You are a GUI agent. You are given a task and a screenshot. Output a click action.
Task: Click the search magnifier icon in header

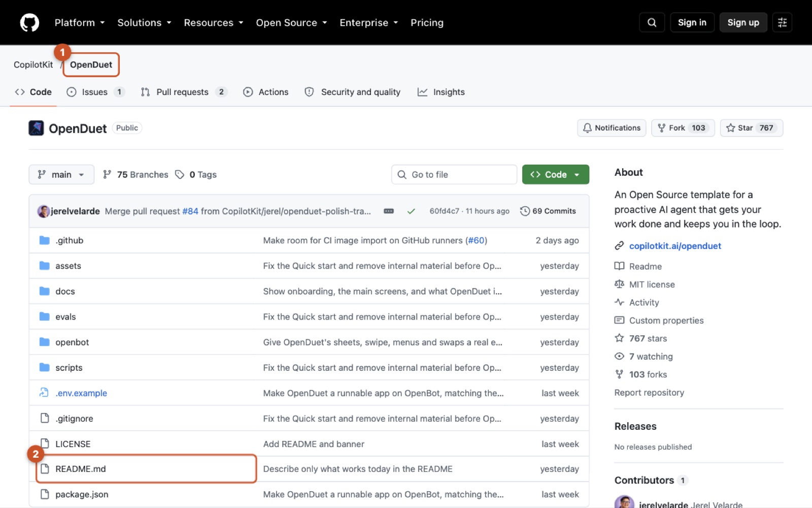coord(652,22)
